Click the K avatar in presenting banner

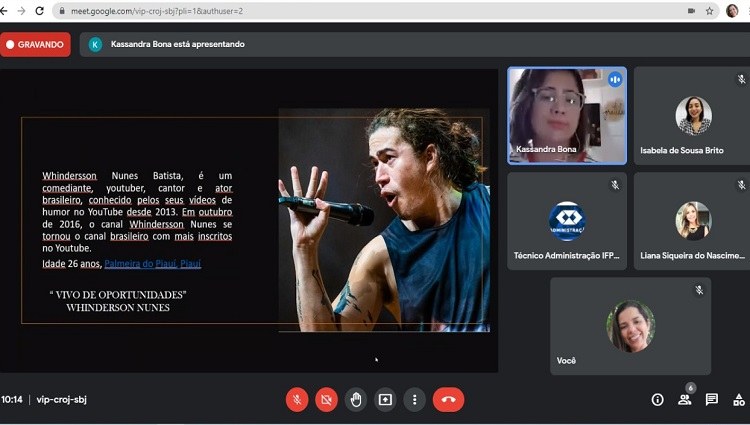pos(95,44)
